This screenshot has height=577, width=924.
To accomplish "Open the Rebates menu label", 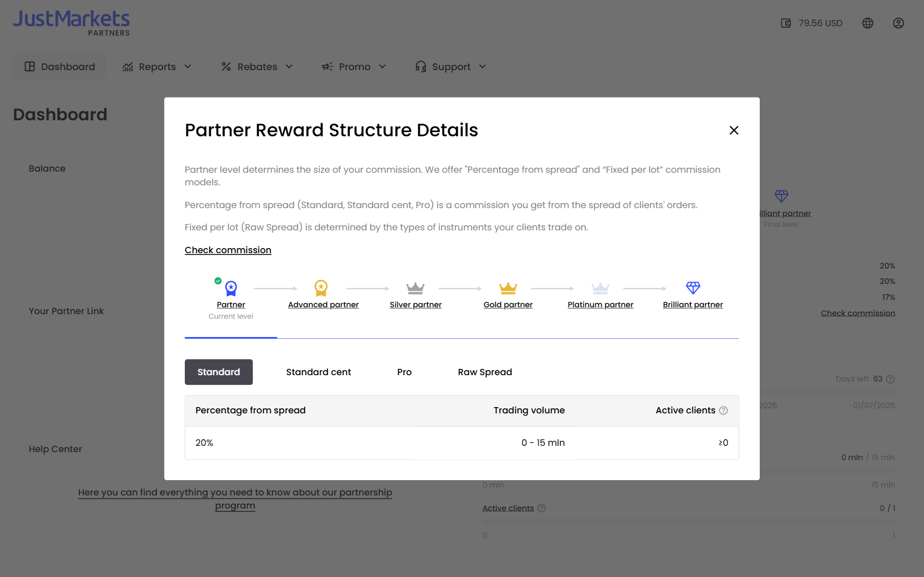I will (257, 67).
